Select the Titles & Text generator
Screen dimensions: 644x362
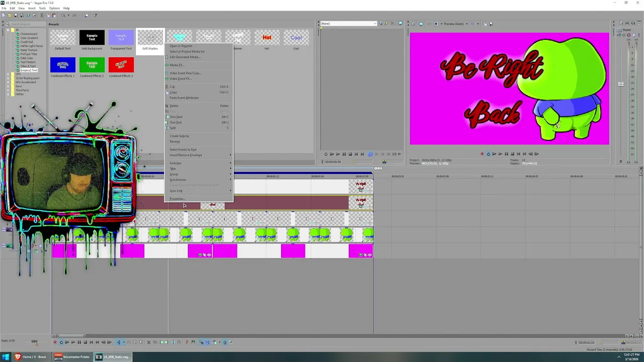28,66
